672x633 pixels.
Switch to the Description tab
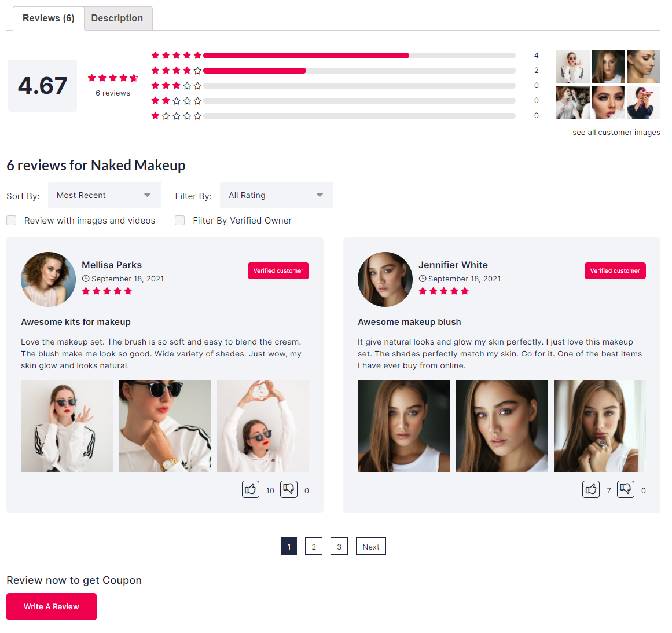click(x=117, y=19)
